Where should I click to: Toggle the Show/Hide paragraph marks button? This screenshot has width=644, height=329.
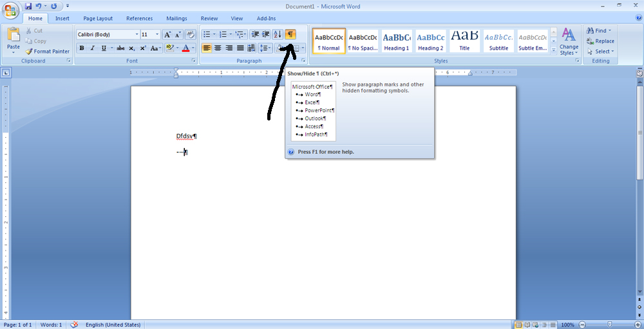pos(290,35)
